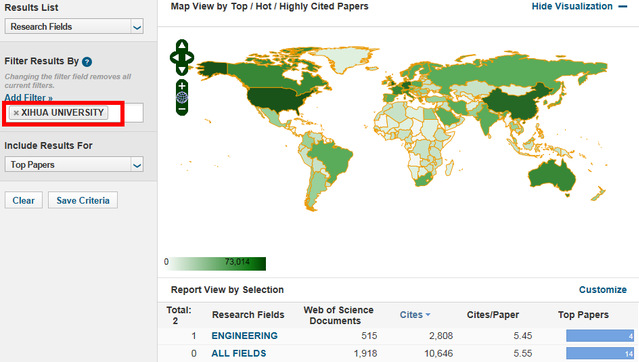Pan the map down with arrow control
The width and height of the screenshot is (639, 362).
point(182,70)
